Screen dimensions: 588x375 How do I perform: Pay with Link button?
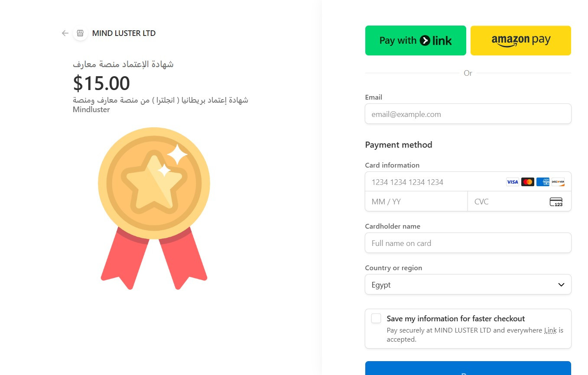pyautogui.click(x=416, y=41)
